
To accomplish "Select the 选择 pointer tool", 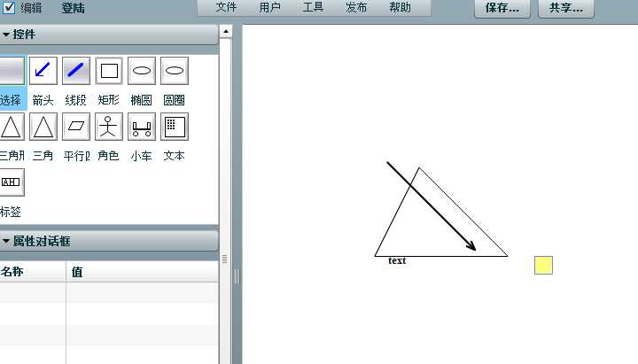I will point(12,71).
